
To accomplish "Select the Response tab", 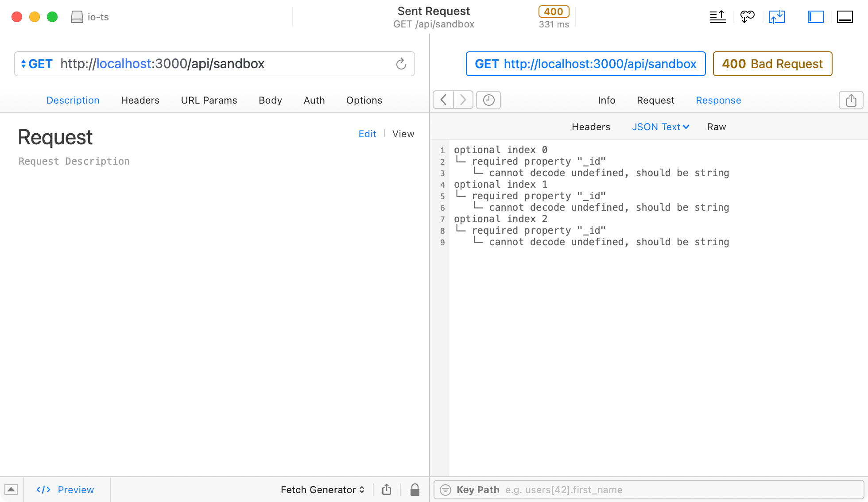I will coord(718,100).
